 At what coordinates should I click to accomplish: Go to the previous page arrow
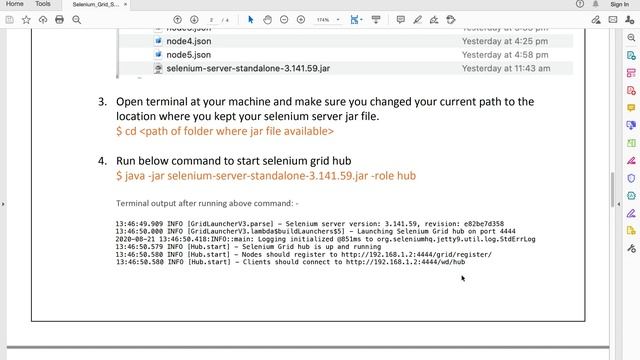[x=177, y=20]
